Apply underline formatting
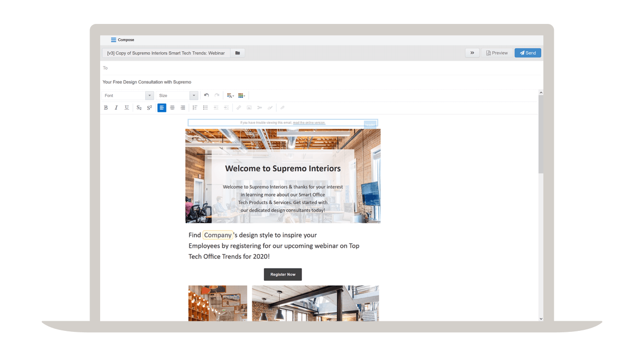The image size is (644, 362). click(126, 107)
